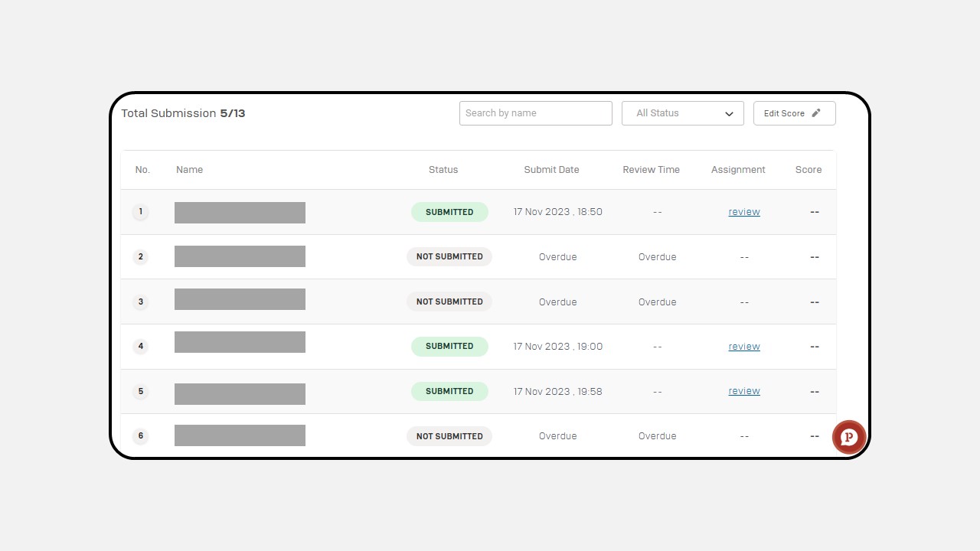
Task: Click the Status column header
Action: [443, 170]
